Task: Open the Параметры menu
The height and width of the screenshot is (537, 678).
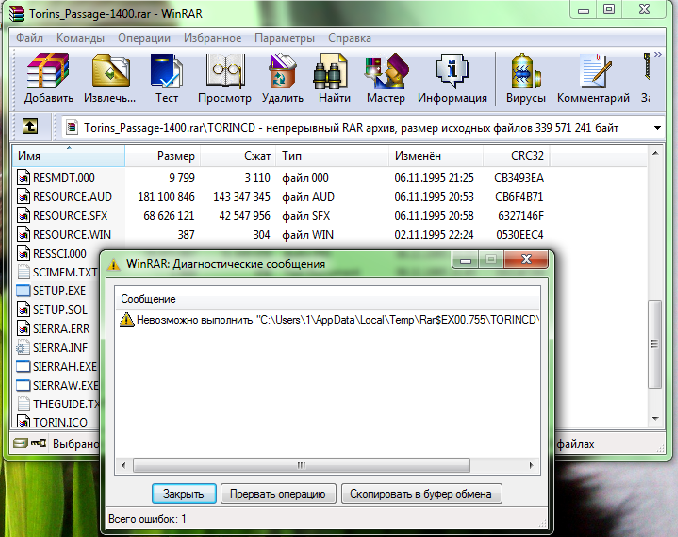Action: click(285, 38)
